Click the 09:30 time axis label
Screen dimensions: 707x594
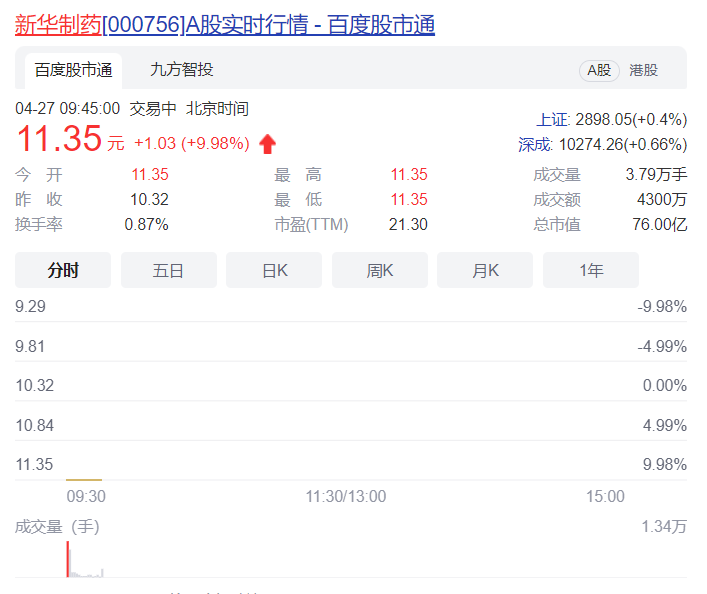[86, 497]
